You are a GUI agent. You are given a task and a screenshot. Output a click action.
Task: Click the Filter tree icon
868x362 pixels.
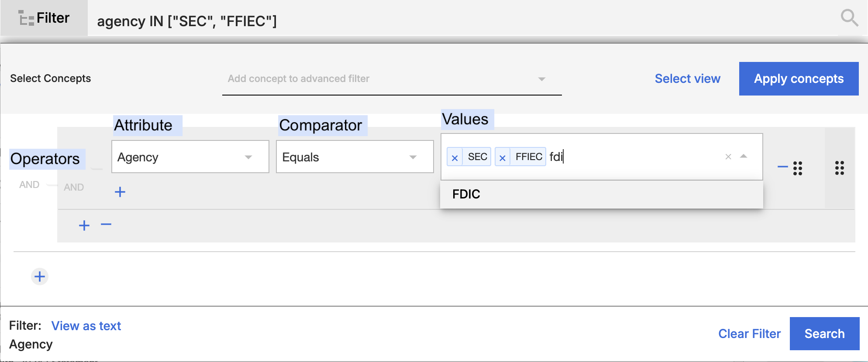(26, 18)
